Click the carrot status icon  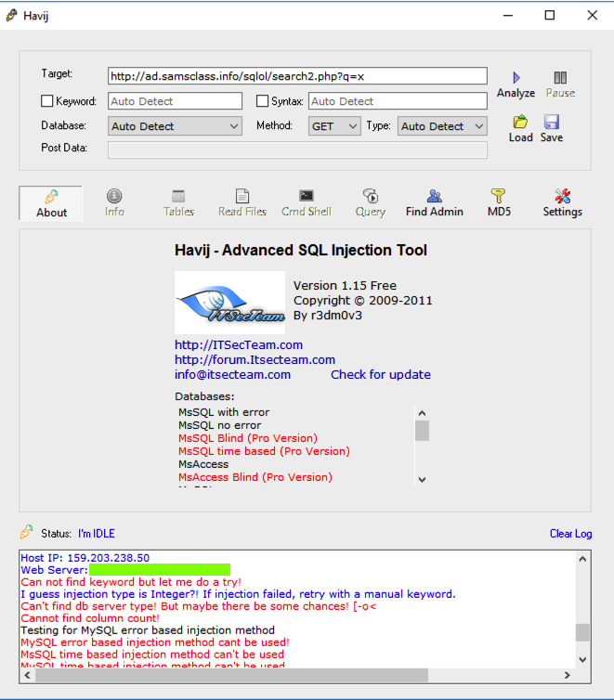click(26, 532)
